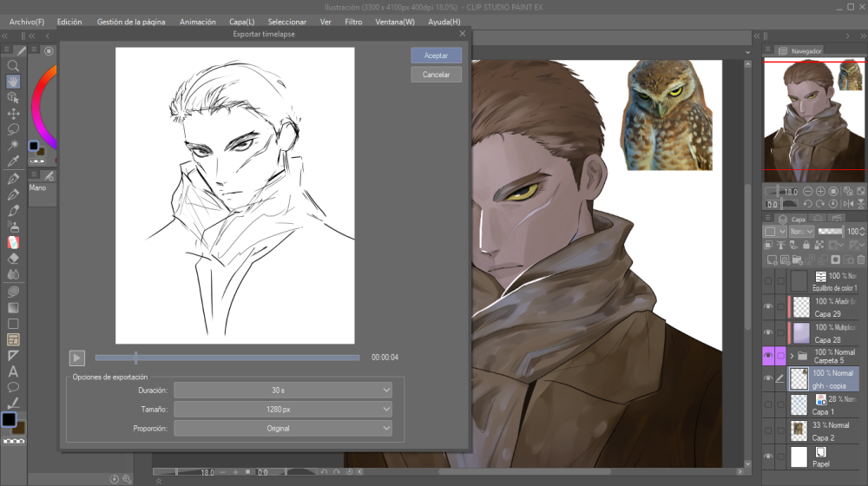
Task: Click the main foreground color swatch
Action: [x=9, y=419]
